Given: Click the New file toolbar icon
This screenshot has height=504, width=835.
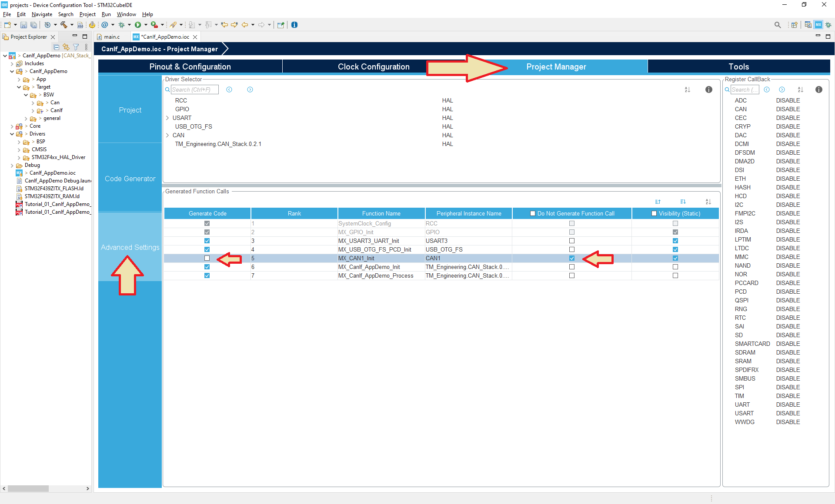Looking at the screenshot, I should [7, 25].
